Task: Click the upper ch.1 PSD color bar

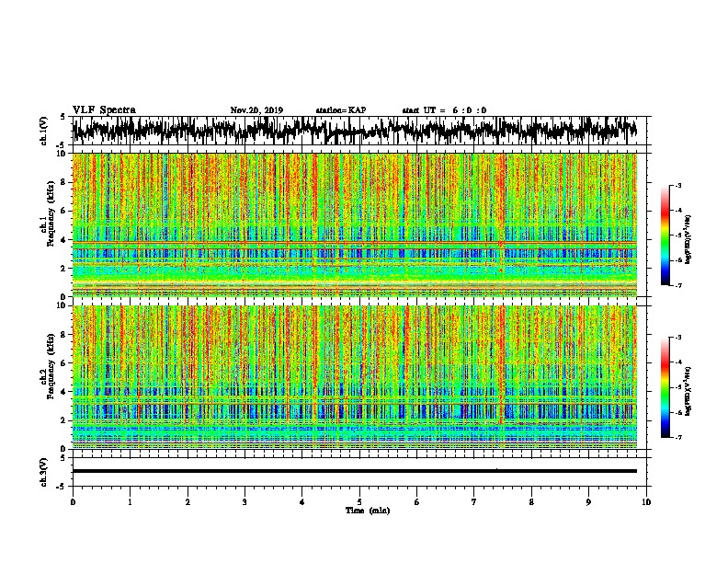Action: click(x=665, y=236)
